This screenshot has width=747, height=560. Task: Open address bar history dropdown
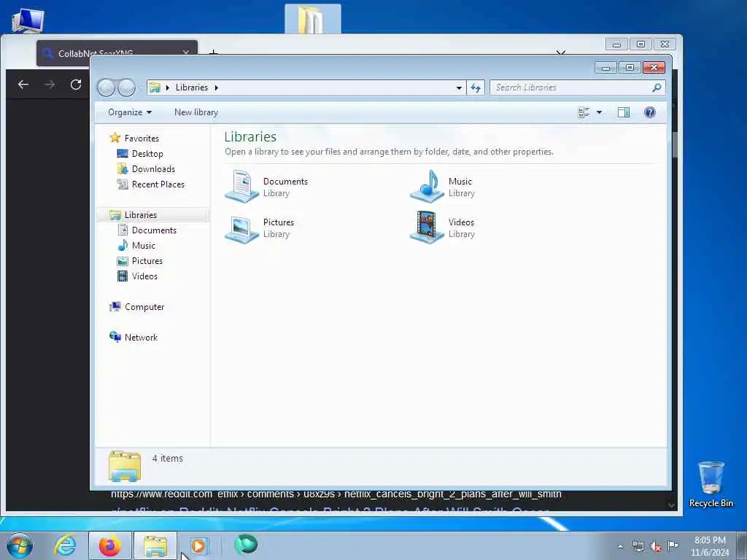[459, 87]
